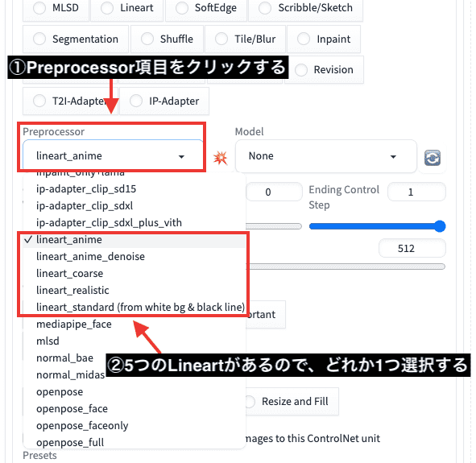
Task: Pick lineart_coarse preprocessor option
Action: pos(69,274)
